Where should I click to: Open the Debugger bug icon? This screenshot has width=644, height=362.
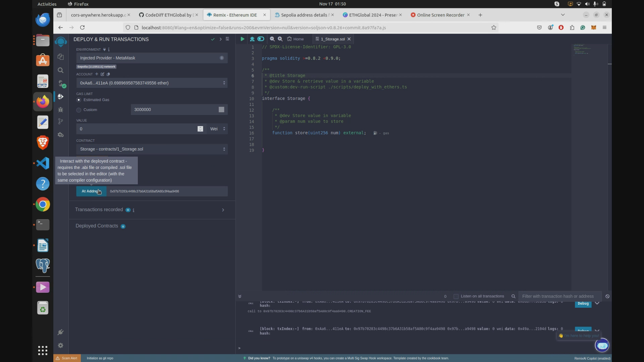tap(61, 110)
